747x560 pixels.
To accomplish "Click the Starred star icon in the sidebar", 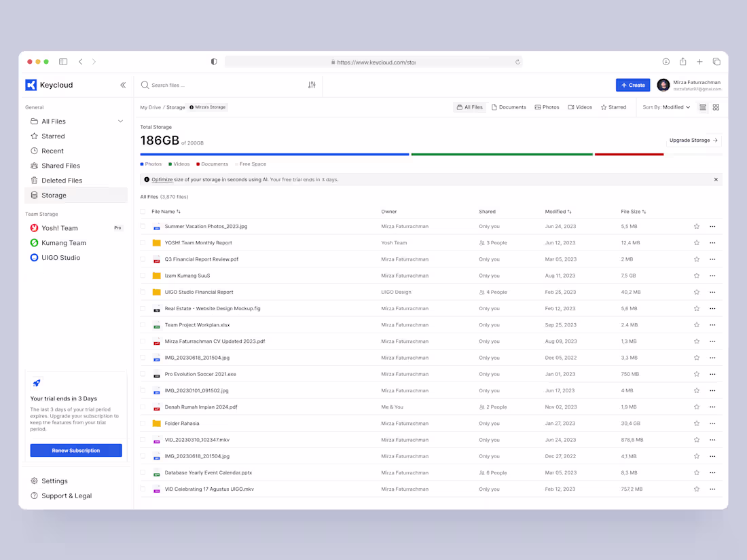I will pyautogui.click(x=34, y=136).
